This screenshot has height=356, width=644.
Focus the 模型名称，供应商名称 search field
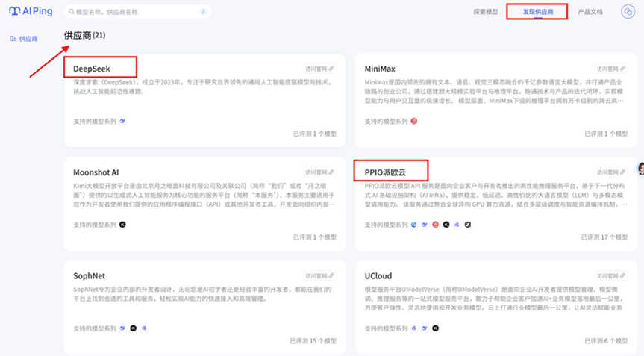[x=137, y=12]
